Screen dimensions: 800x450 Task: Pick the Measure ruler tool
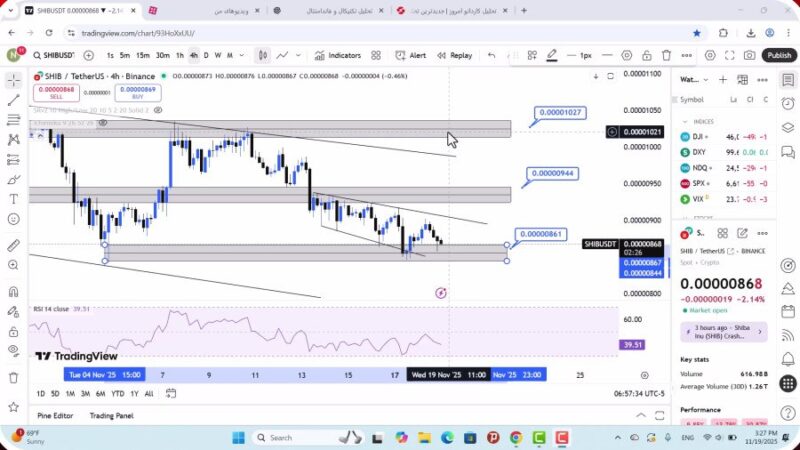[13, 245]
